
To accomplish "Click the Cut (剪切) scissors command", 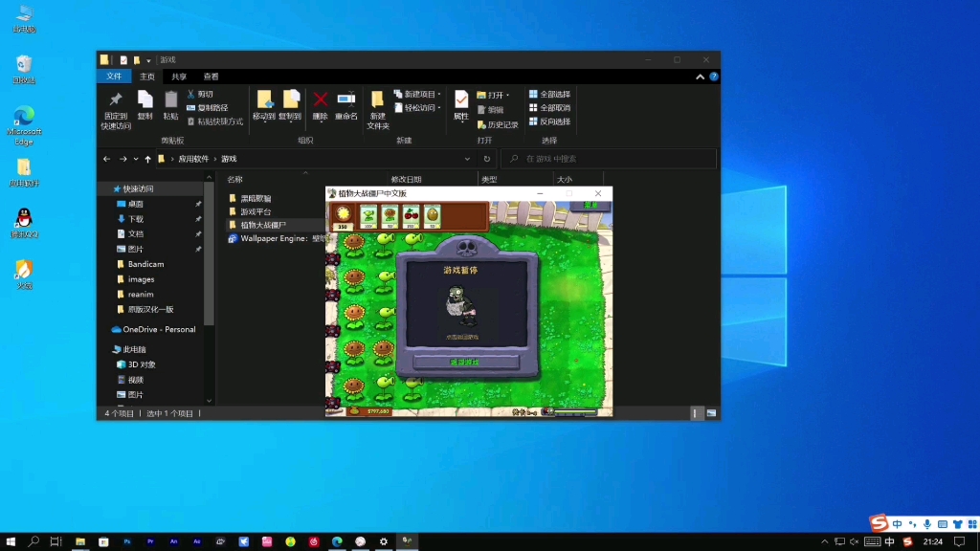I will [201, 94].
